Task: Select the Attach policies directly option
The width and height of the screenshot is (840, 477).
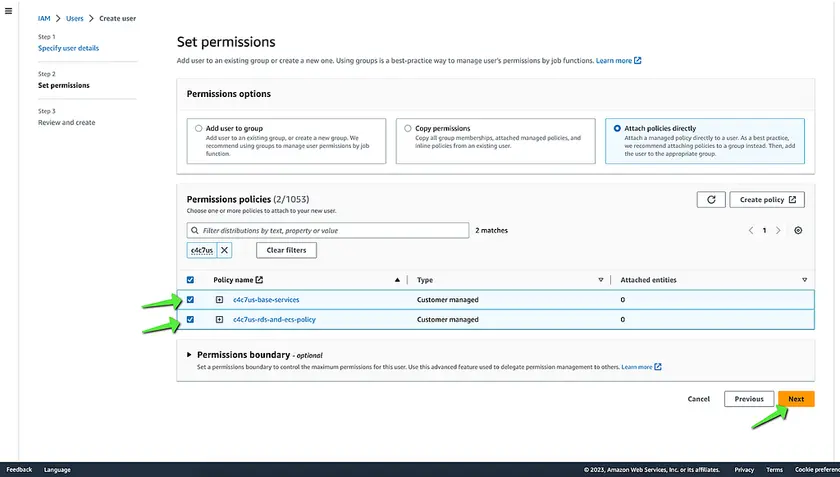Action: click(x=617, y=129)
